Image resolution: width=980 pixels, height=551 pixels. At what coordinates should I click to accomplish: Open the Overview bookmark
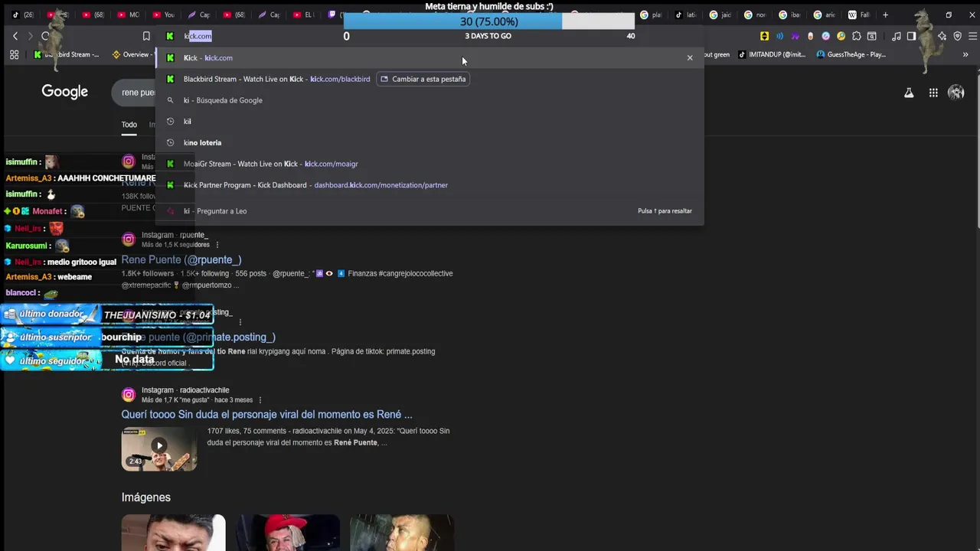[132, 54]
